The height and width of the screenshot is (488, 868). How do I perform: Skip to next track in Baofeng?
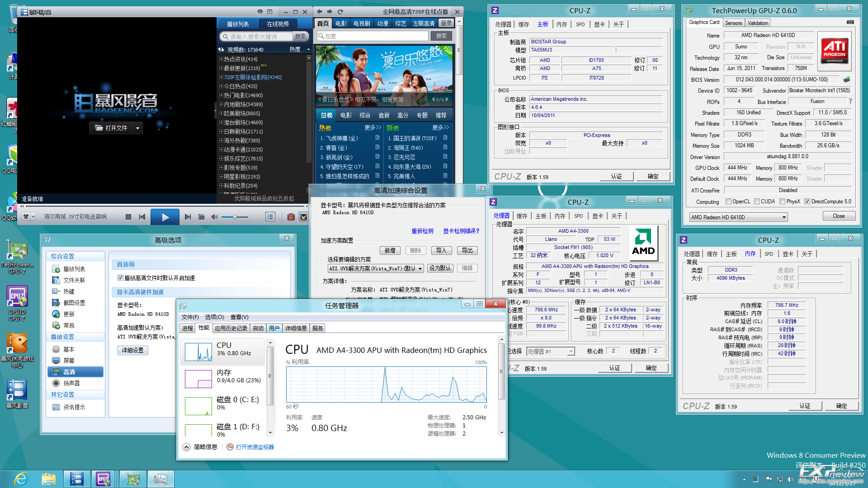click(x=188, y=217)
